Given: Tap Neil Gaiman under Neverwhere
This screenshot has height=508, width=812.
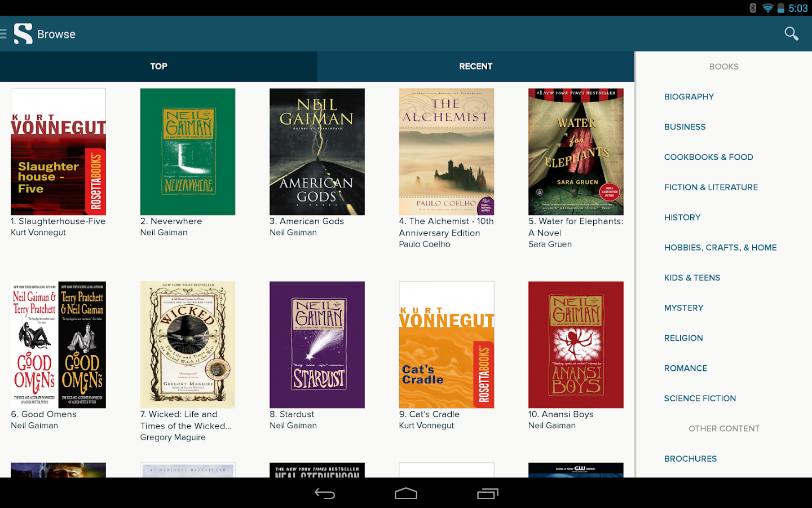Looking at the screenshot, I should point(164,233).
